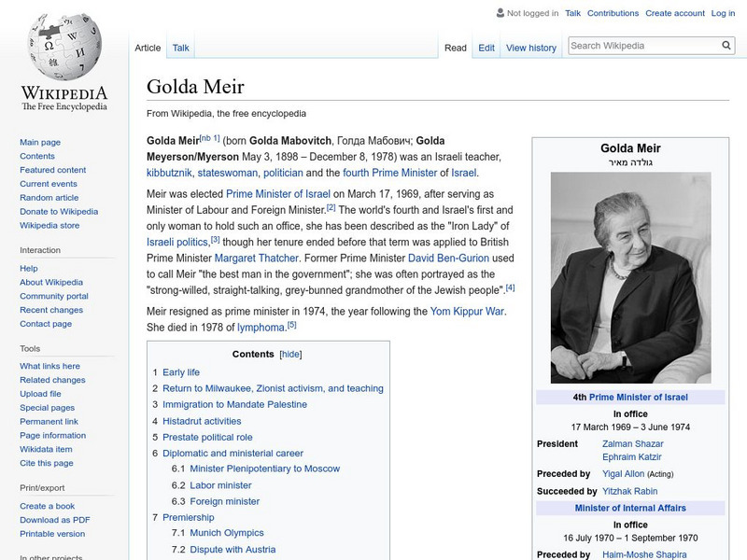
Task: Open the View history tab
Action: tap(530, 47)
